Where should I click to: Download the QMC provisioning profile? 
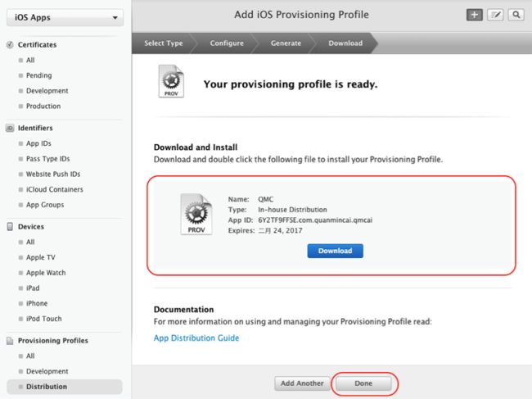coord(336,251)
